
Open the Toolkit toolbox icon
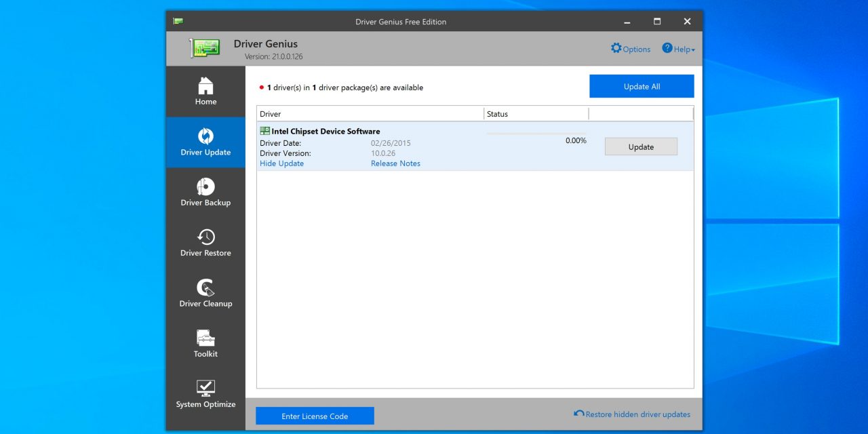[205, 338]
